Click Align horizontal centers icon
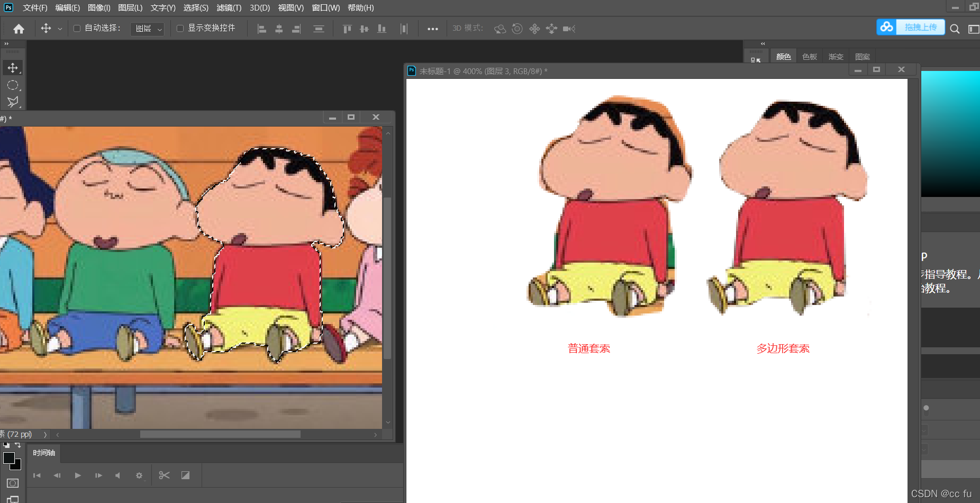The height and width of the screenshot is (503, 980). 279,29
